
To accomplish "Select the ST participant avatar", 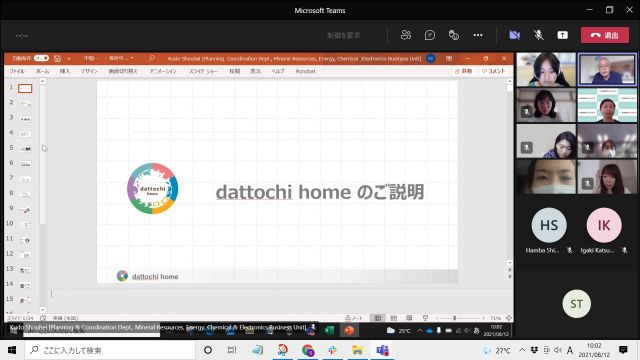I will click(x=576, y=304).
